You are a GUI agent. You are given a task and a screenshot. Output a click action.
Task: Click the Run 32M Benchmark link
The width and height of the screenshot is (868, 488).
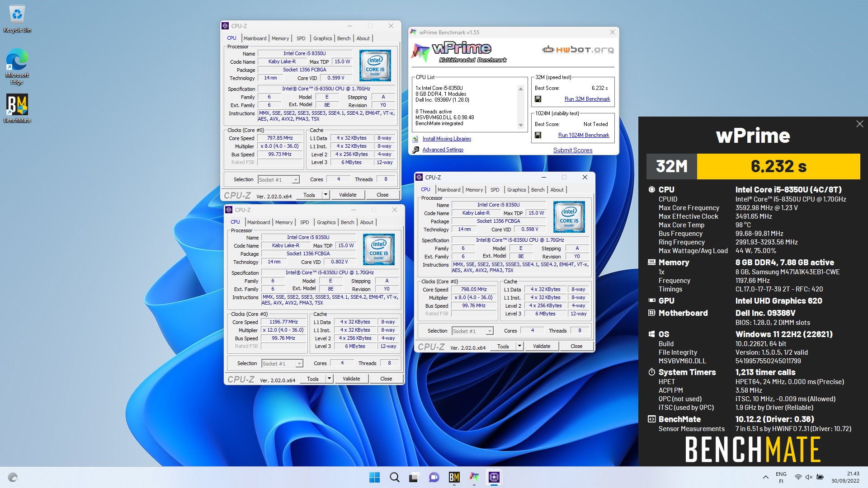point(587,99)
